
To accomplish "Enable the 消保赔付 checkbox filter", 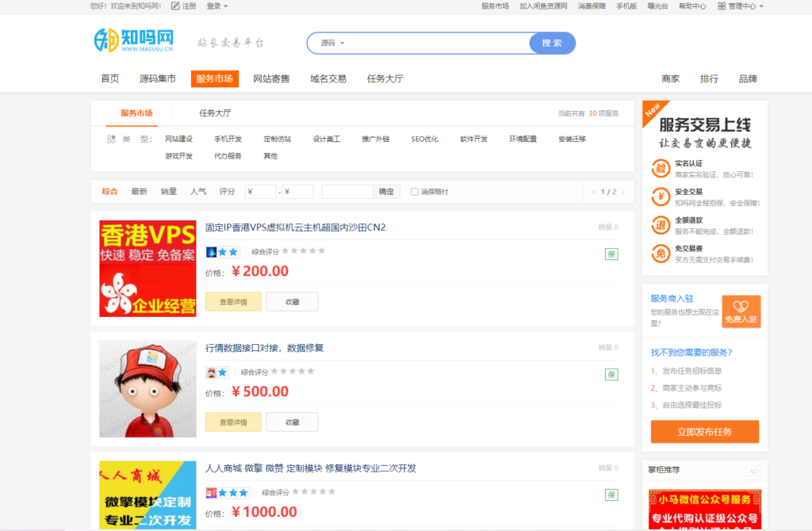I will click(x=415, y=192).
